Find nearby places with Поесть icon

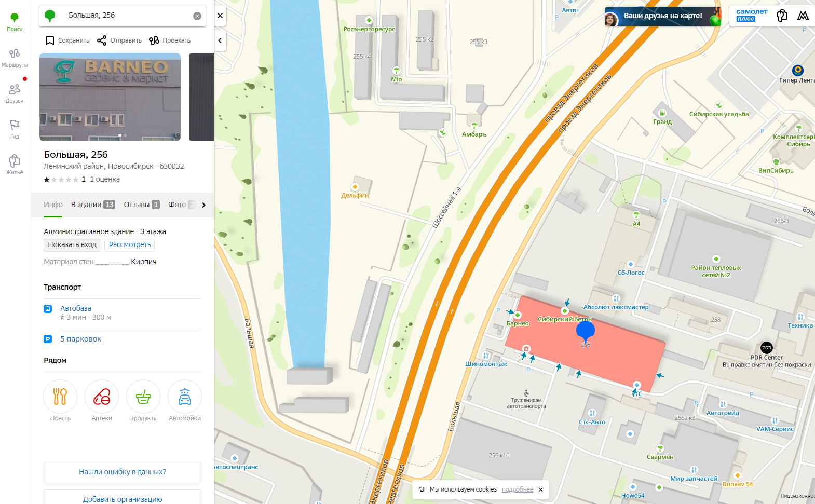click(x=60, y=397)
